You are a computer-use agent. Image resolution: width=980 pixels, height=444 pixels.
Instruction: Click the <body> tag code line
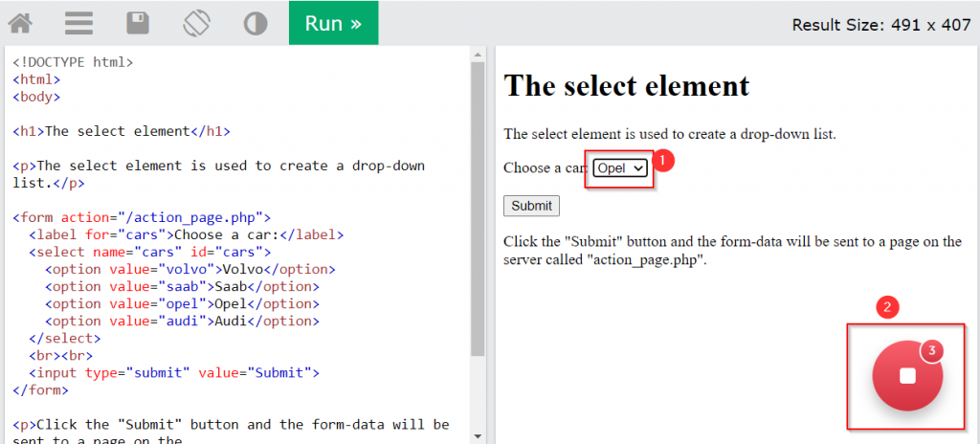(36, 97)
